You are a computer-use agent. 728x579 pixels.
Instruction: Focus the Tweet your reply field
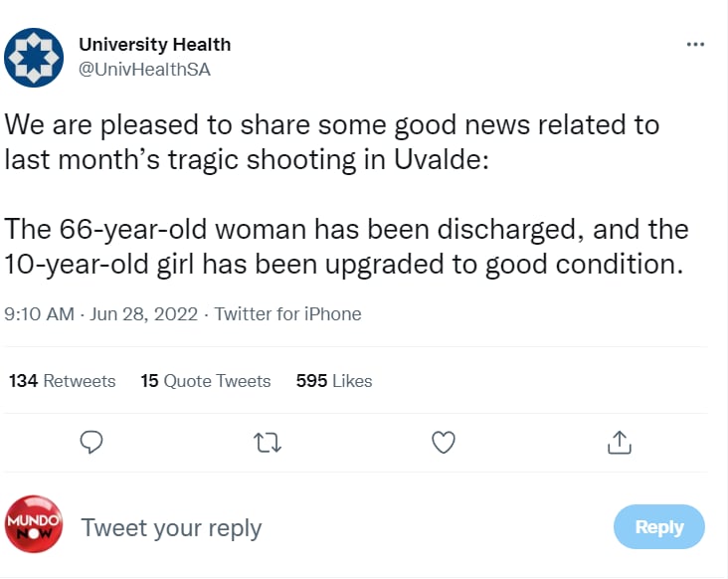click(171, 528)
